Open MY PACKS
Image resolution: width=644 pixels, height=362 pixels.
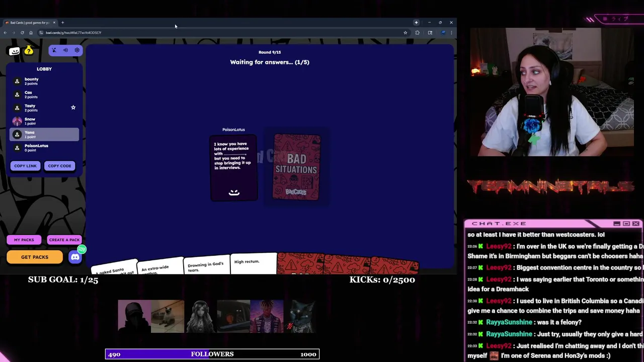click(24, 240)
